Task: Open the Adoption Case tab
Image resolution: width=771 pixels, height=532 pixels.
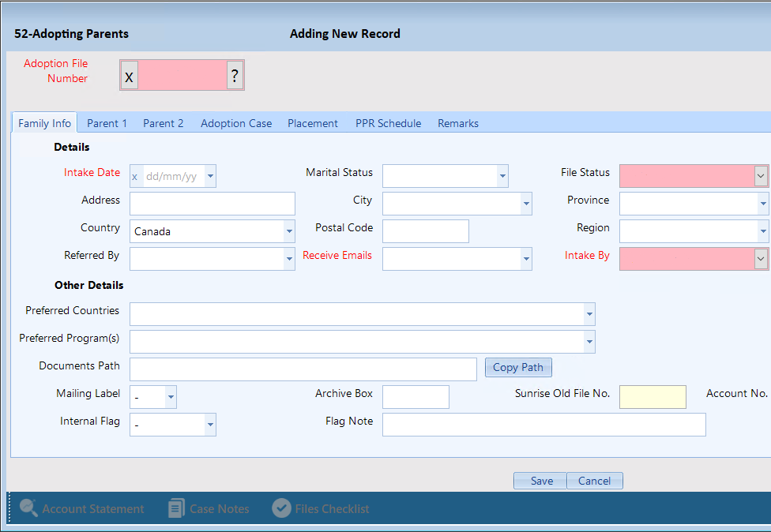Action: [235, 123]
